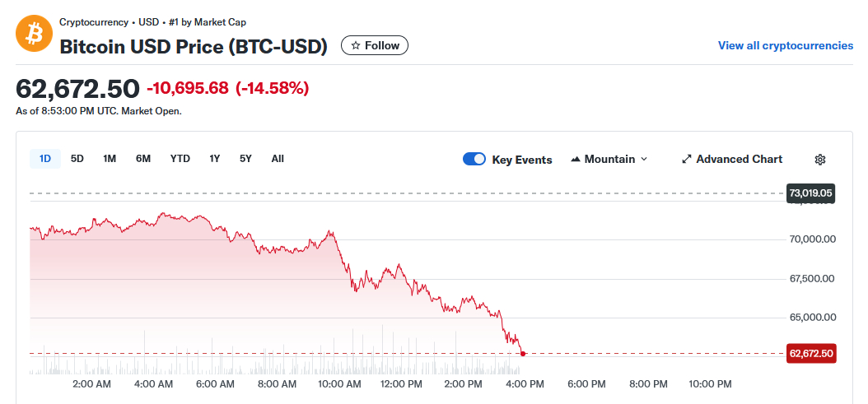Switch chart to 5Y range
The width and height of the screenshot is (868, 404).
pos(245,159)
